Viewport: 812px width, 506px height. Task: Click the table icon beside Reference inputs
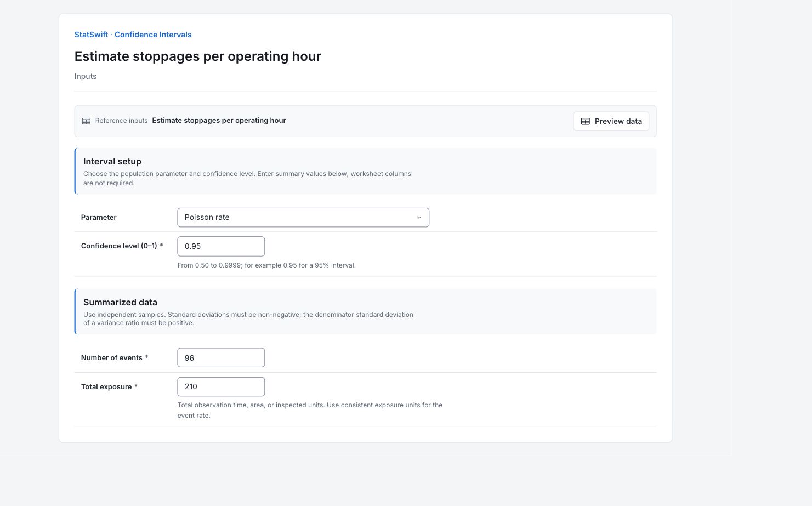(86, 121)
